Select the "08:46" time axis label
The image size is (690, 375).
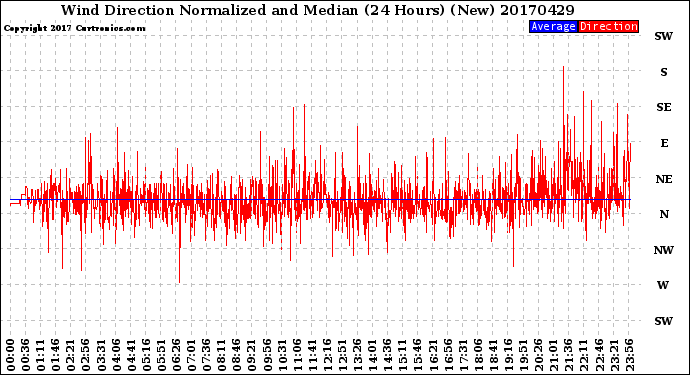coord(237,355)
